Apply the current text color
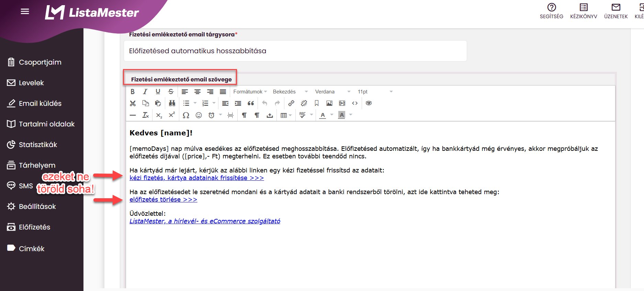Screen dimensions: 644x291 [x=323, y=115]
